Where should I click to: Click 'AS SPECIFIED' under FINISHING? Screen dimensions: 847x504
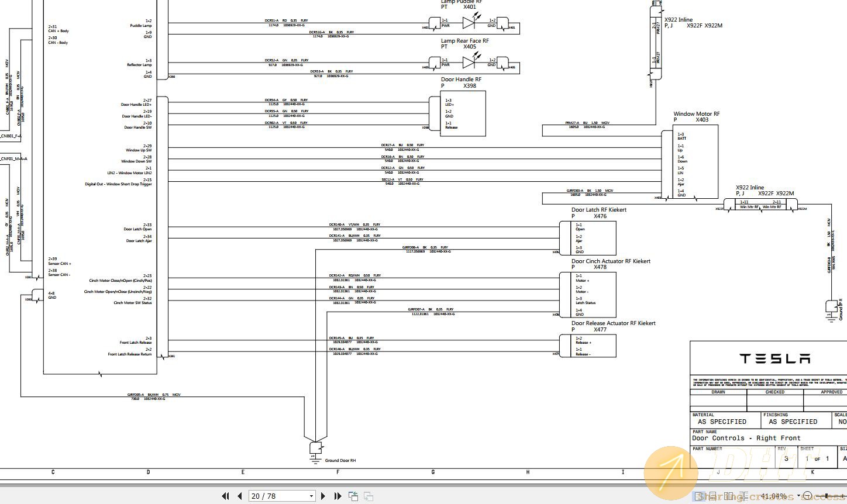(793, 422)
